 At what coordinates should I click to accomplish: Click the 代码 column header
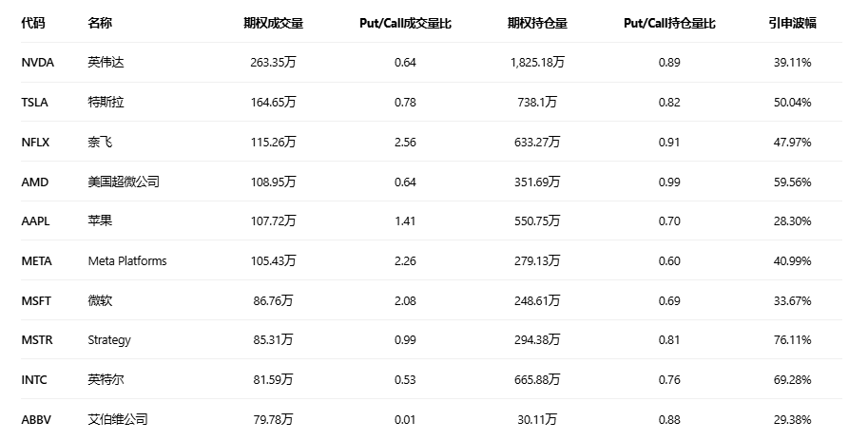coord(32,23)
